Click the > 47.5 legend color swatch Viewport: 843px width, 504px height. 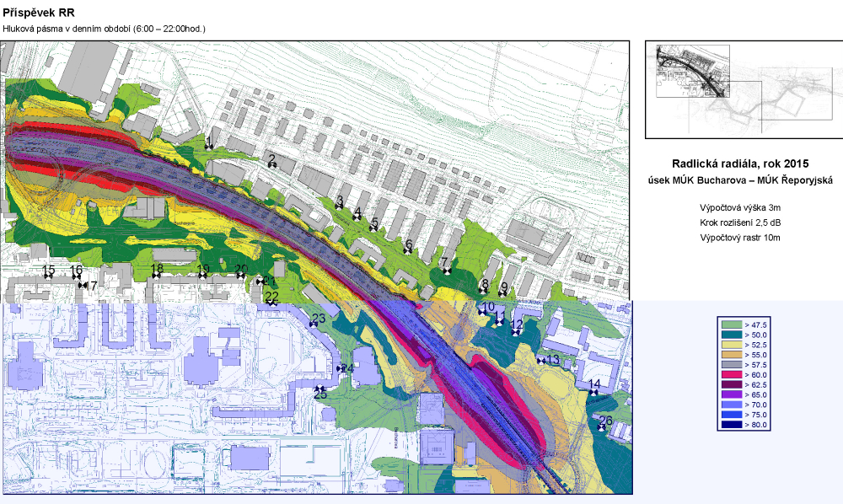(x=730, y=324)
